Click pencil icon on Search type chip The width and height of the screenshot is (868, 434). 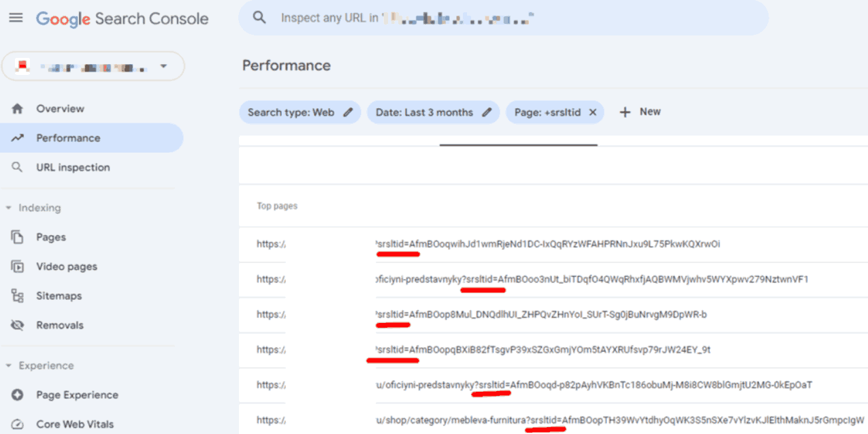348,112
